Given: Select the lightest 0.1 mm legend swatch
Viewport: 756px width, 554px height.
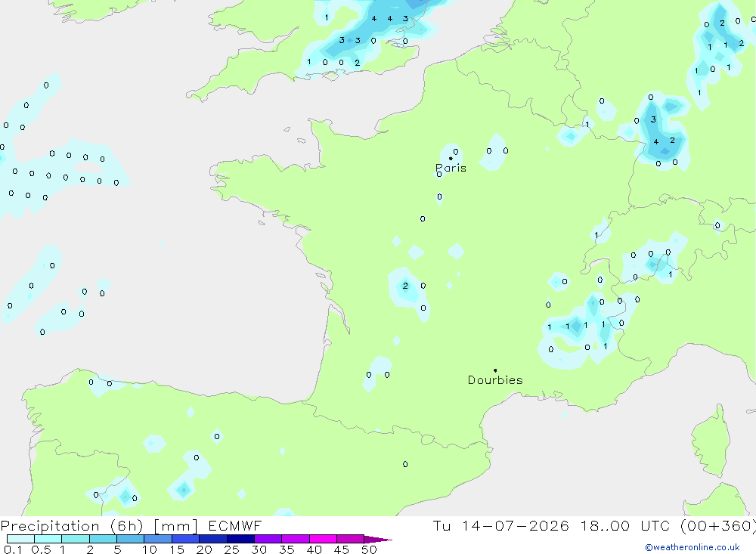Looking at the screenshot, I should 20,539.
